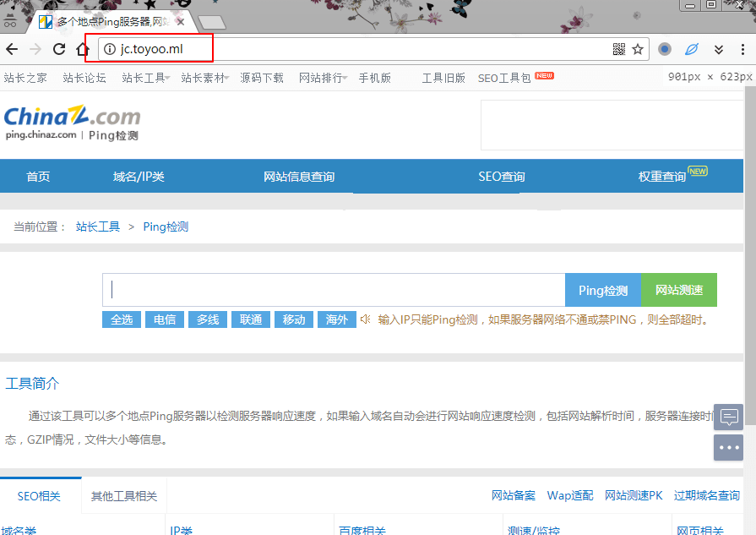
Task: Click the browser back arrow
Action: point(12,49)
